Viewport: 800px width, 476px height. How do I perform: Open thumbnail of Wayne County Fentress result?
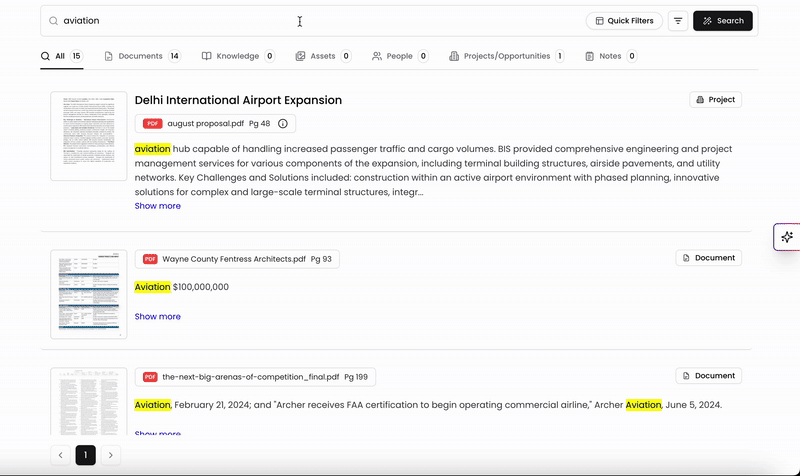point(89,294)
